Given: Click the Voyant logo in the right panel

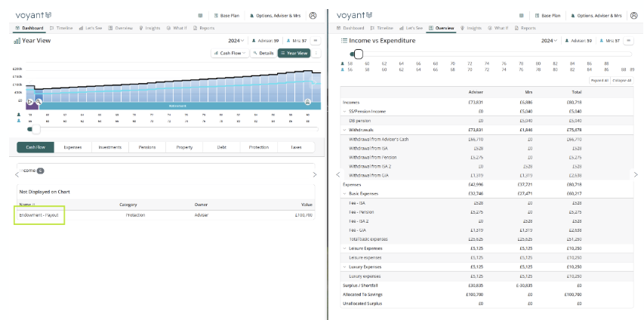Looking at the screenshot, I should (x=356, y=15).
